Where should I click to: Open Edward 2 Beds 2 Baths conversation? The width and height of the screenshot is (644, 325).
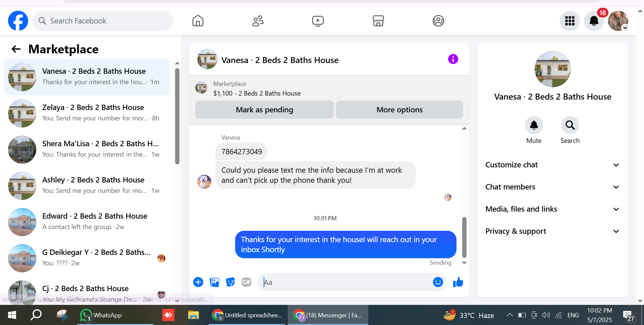pos(87,222)
